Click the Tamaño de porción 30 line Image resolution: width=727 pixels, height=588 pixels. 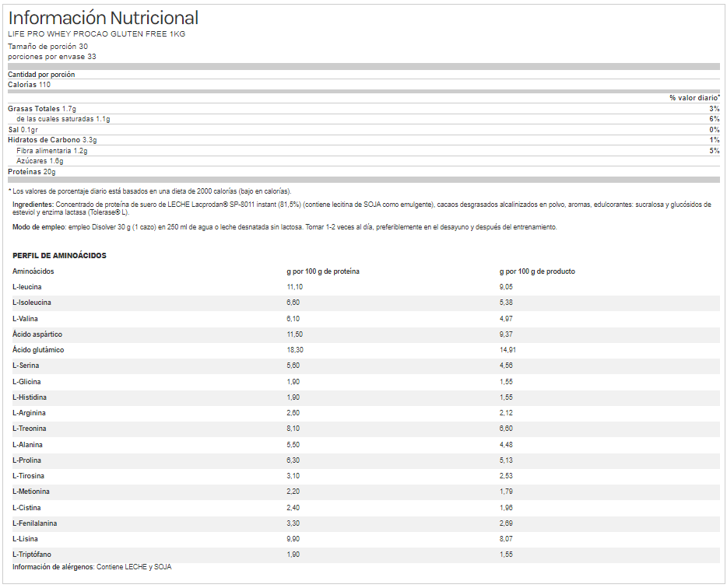pyautogui.click(x=47, y=47)
